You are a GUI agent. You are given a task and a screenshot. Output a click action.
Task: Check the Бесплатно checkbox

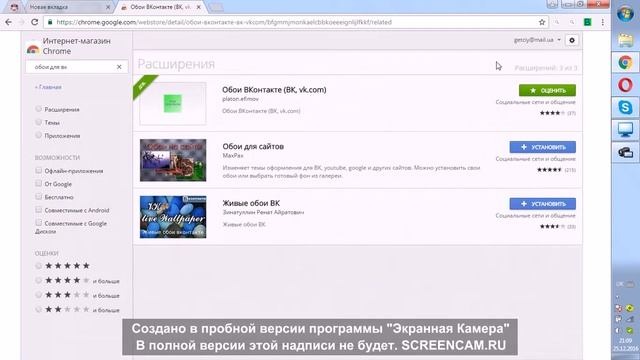[x=38, y=196]
